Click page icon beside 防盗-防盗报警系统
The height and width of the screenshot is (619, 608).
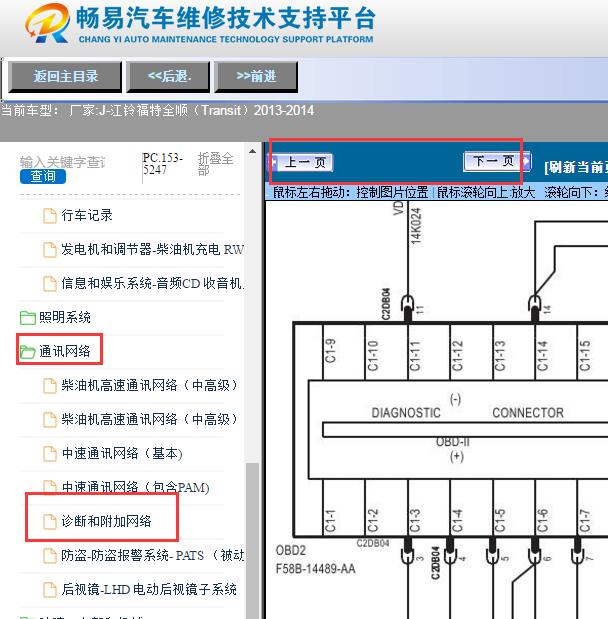(50, 556)
